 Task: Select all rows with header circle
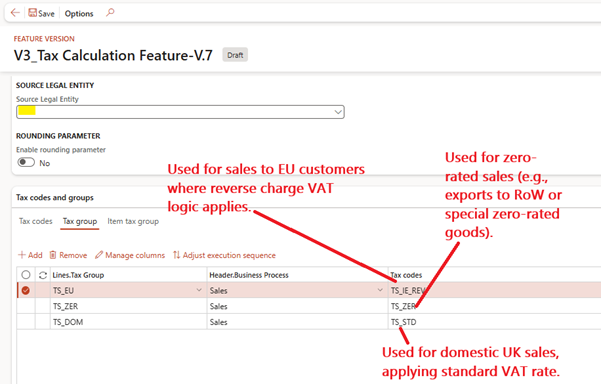pos(26,275)
